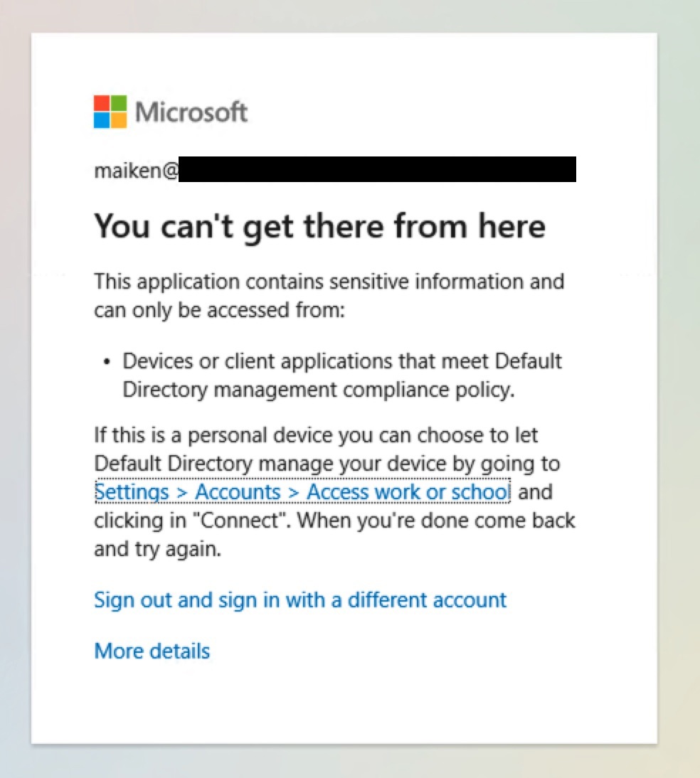This screenshot has height=778, width=700.
Task: Sign out and sign in with a different account
Action: (300, 600)
